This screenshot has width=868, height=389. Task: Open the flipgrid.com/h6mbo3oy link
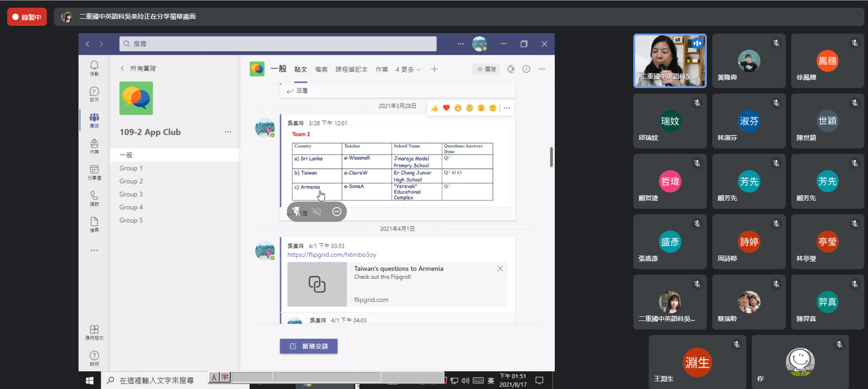click(x=332, y=255)
